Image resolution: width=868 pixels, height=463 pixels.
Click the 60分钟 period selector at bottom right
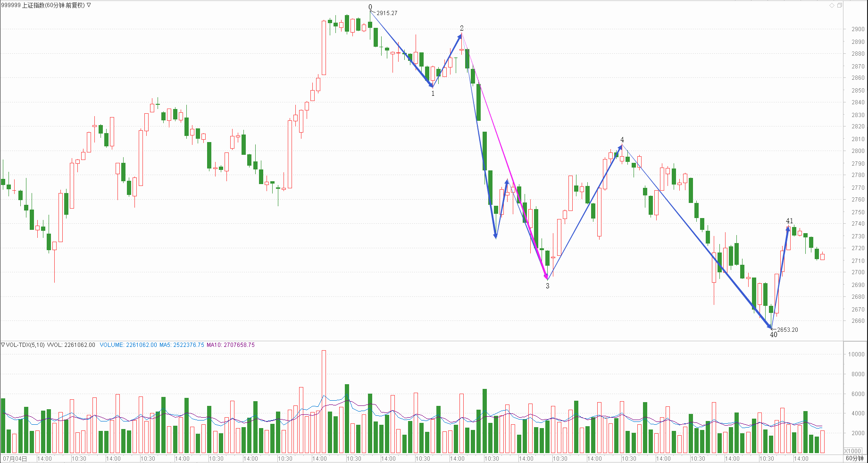coord(854,458)
